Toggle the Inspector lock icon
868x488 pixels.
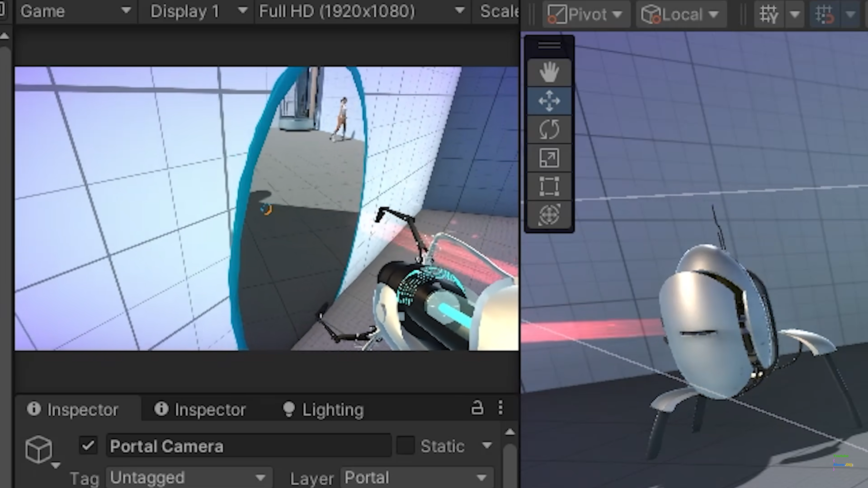pos(477,408)
